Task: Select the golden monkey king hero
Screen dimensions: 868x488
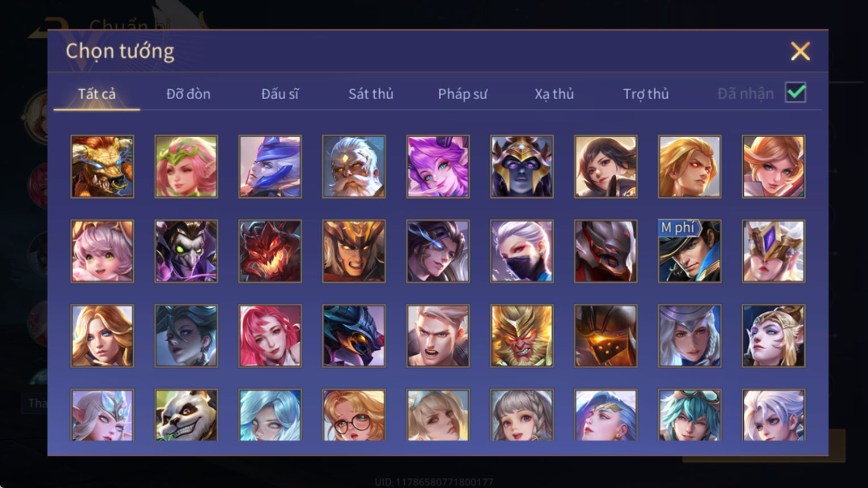Action: [x=522, y=336]
